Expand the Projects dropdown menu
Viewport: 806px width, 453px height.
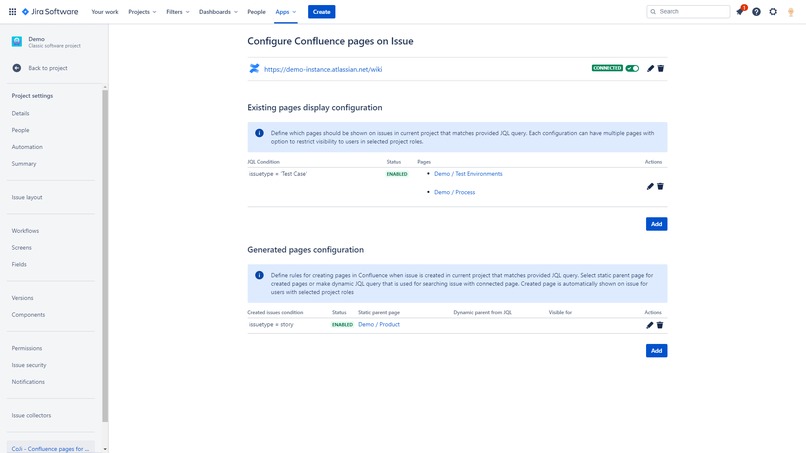pyautogui.click(x=142, y=11)
